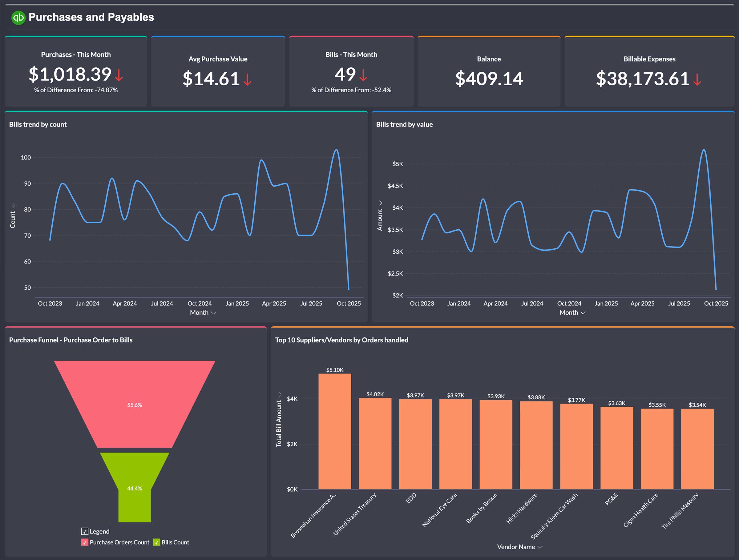
Task: Toggle the Bills Count legend checkbox
Action: 157,542
